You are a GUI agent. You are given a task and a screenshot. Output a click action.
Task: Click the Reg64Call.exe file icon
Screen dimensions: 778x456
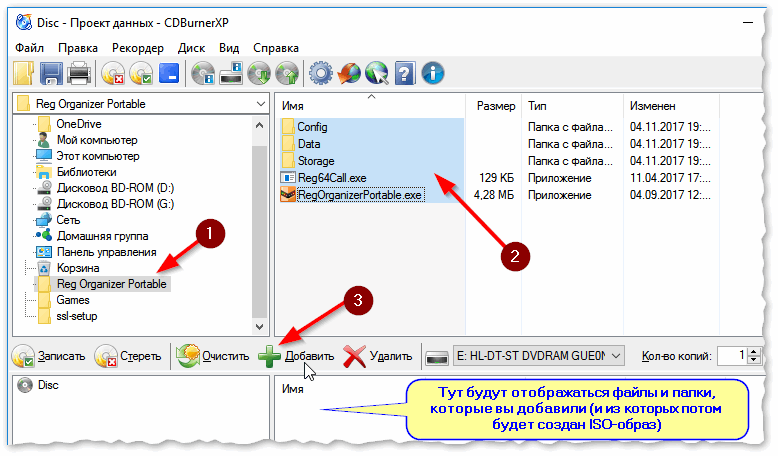point(288,178)
